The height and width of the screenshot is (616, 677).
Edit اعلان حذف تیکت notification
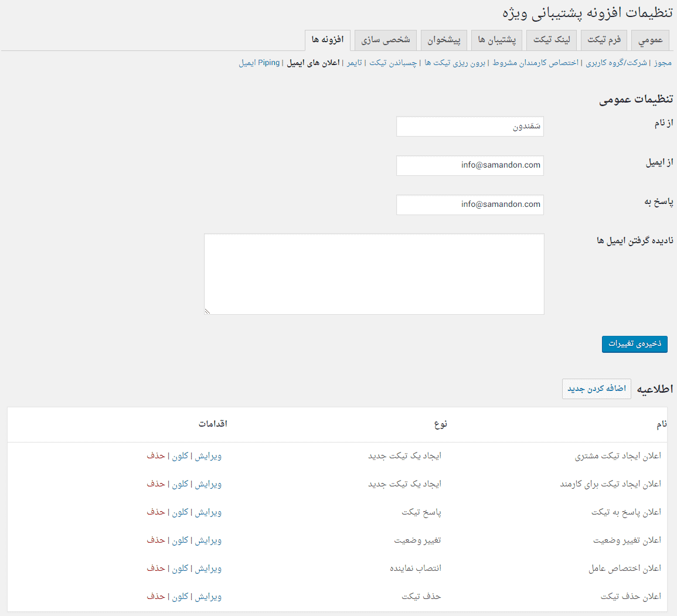[208, 597]
